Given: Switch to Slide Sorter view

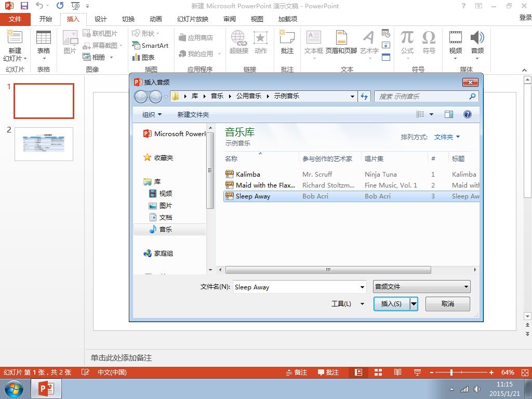Looking at the screenshot, I should (378, 372).
